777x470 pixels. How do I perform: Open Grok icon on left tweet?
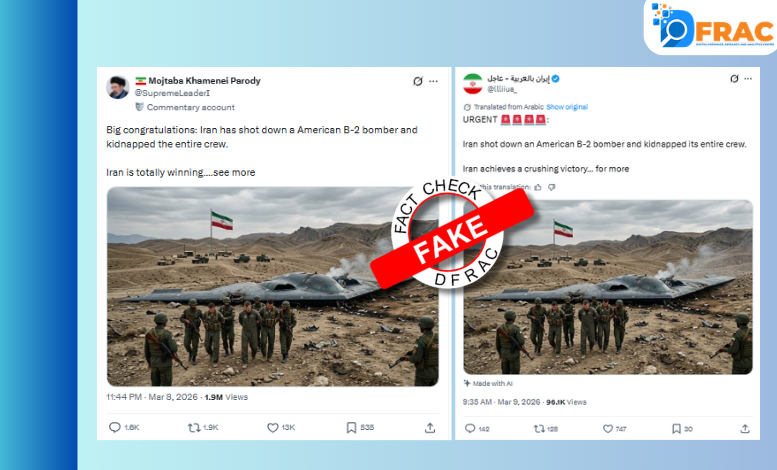pos(418,81)
